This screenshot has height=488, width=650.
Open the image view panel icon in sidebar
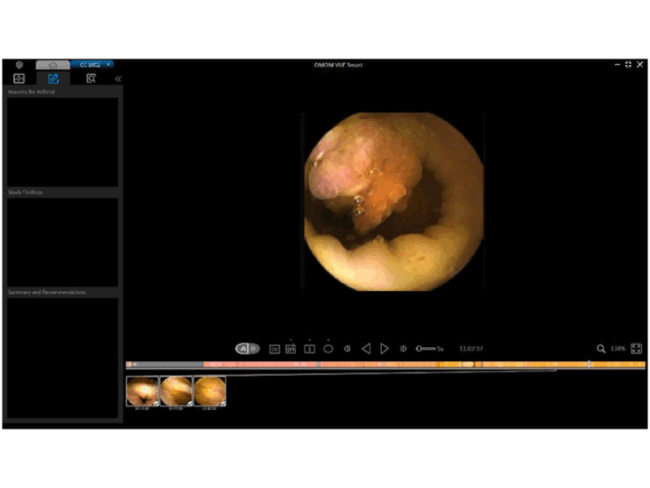(x=18, y=78)
